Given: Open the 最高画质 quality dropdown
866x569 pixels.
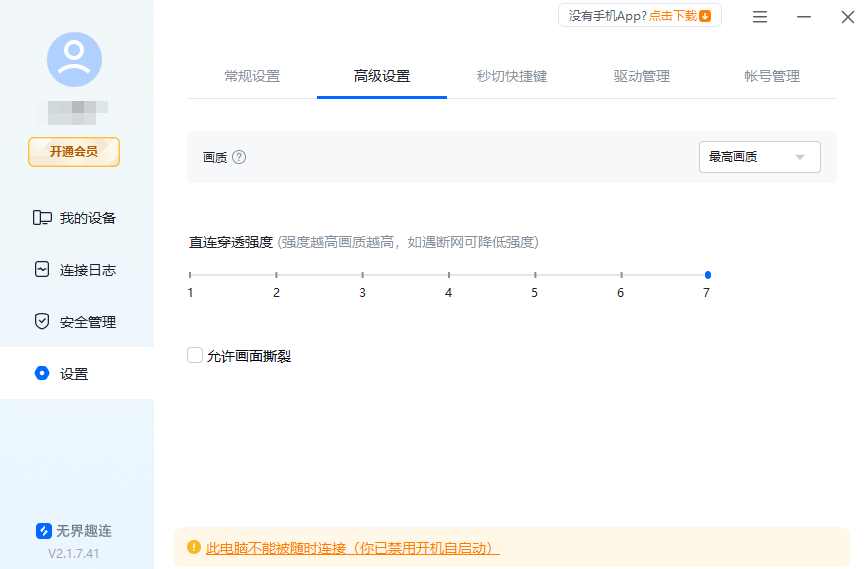Looking at the screenshot, I should (x=759, y=157).
